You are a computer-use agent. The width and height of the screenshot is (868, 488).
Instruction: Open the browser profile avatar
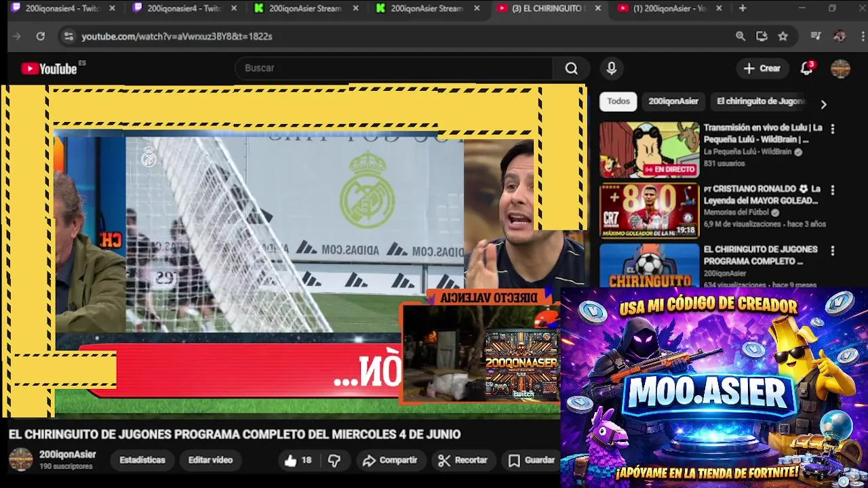(840, 36)
